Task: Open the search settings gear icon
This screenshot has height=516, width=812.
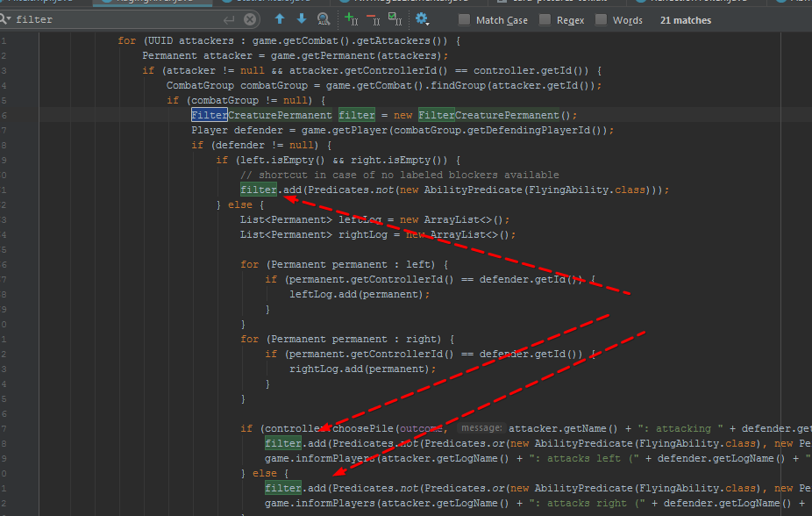Action: click(x=420, y=18)
